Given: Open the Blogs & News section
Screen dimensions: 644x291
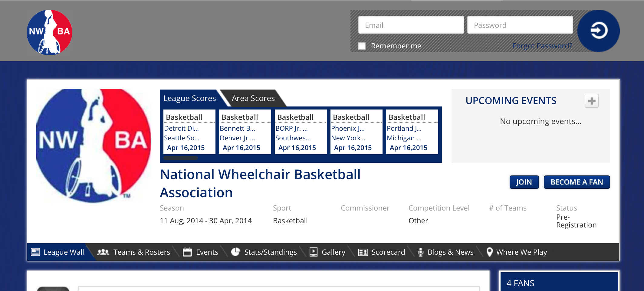Looking at the screenshot, I should click(x=450, y=252).
